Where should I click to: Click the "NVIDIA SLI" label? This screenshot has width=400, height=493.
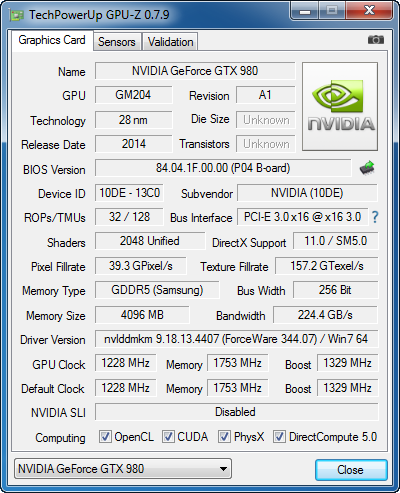click(58, 413)
